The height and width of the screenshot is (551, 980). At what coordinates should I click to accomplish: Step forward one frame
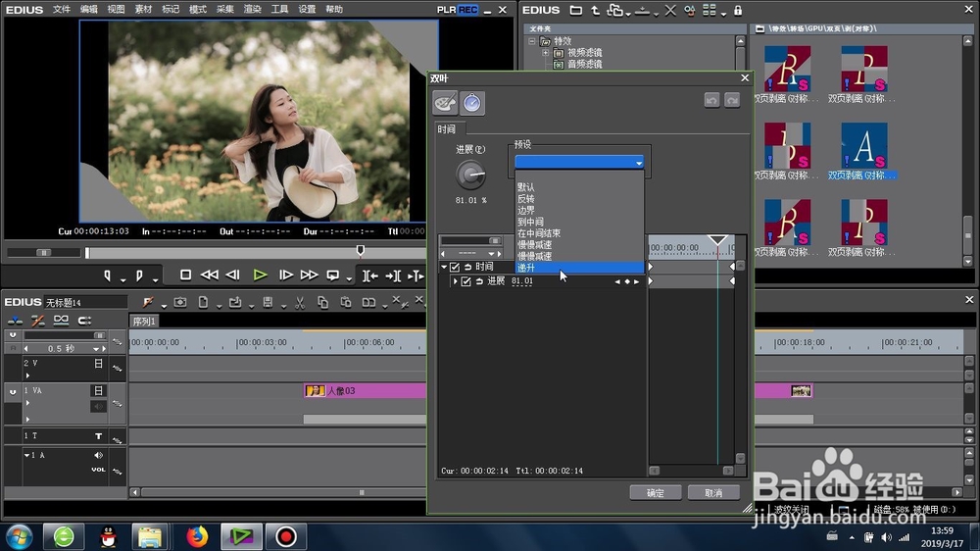285,275
